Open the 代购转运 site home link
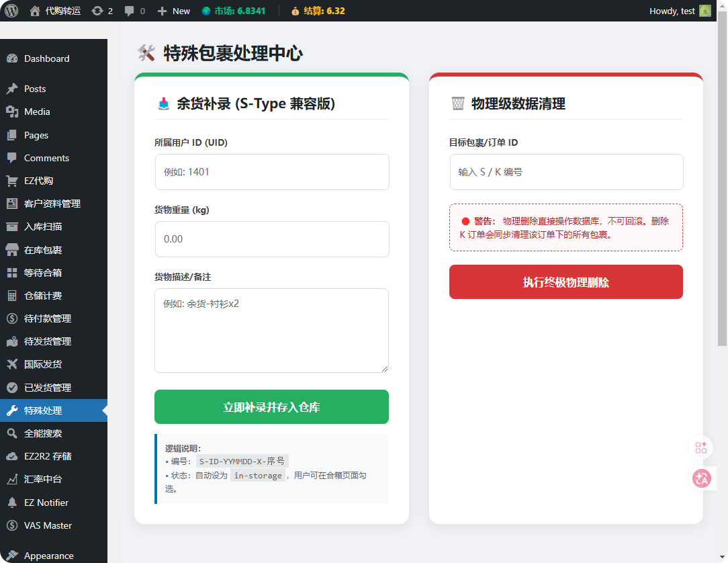This screenshot has height=563, width=728. point(56,11)
